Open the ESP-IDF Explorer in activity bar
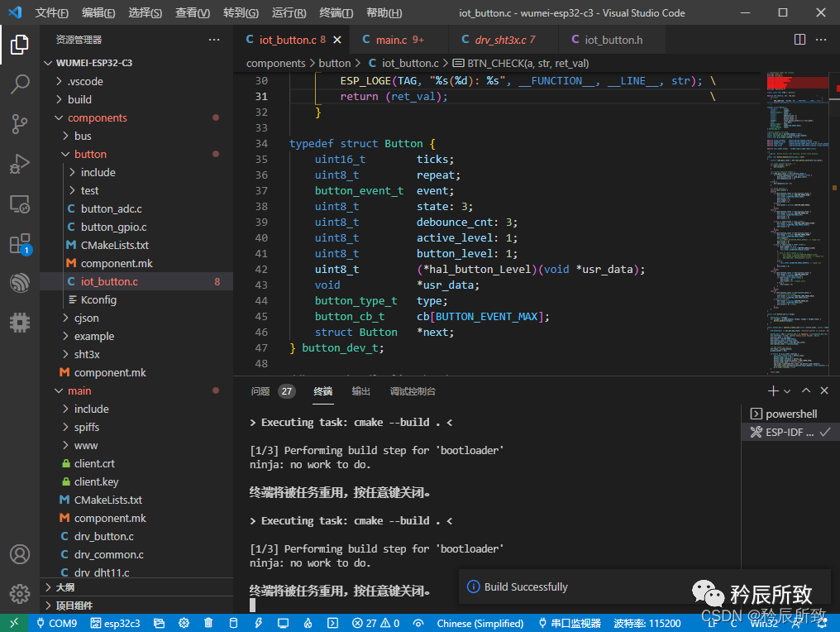The image size is (840, 632). [x=20, y=284]
